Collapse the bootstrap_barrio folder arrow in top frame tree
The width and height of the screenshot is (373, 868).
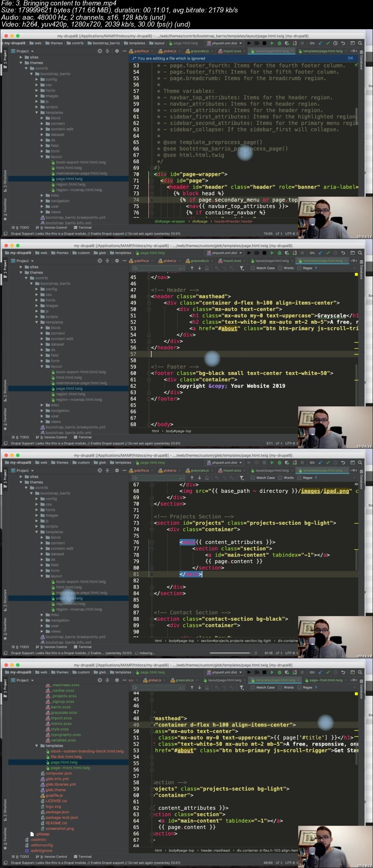[x=32, y=74]
